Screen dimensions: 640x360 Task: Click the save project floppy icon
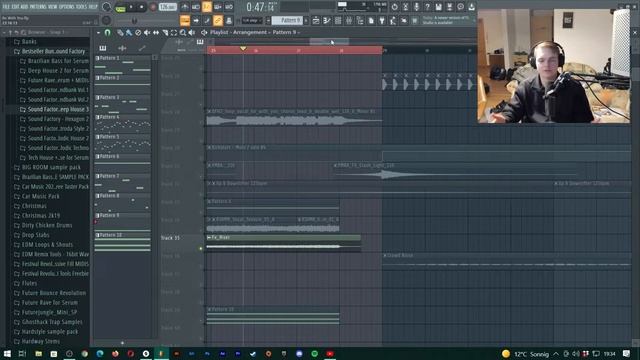click(x=438, y=7)
